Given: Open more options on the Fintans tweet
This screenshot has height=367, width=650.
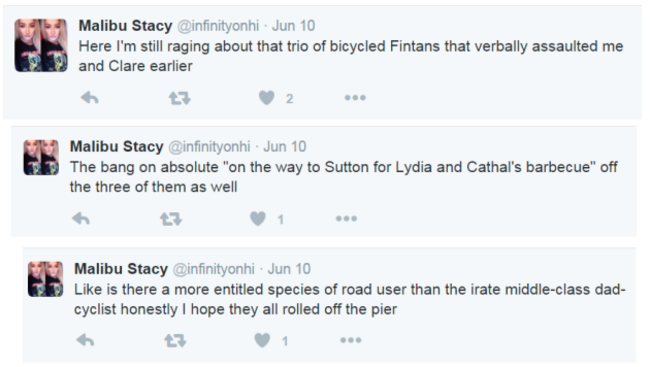Looking at the screenshot, I should 355,98.
